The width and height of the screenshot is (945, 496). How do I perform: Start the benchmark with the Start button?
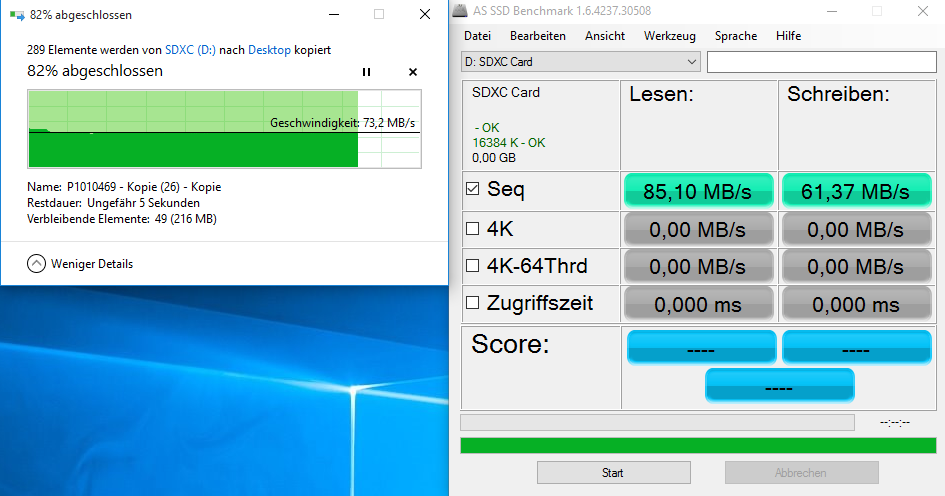pyautogui.click(x=614, y=472)
